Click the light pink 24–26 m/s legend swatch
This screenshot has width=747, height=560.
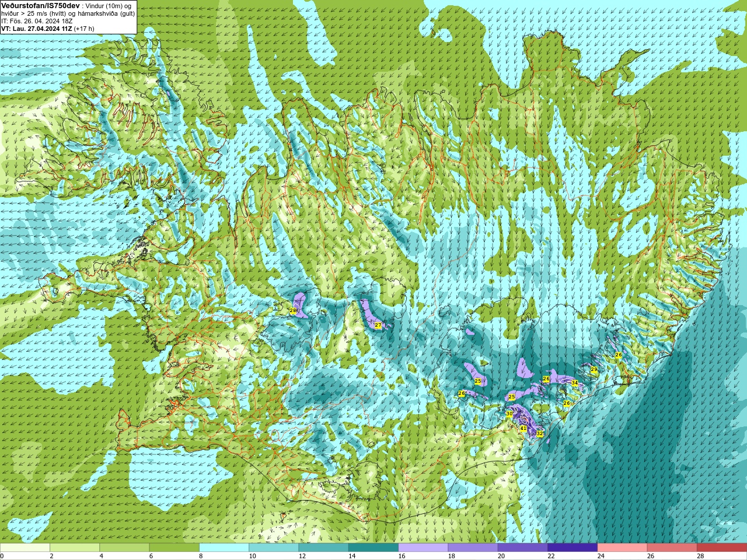tap(623, 548)
